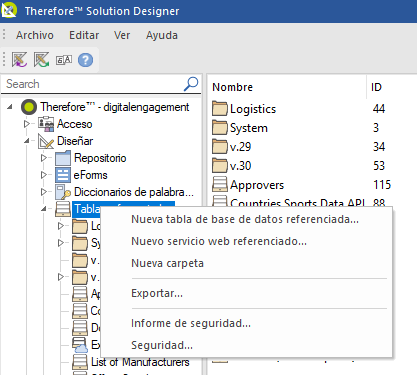Image resolution: width=417 pixels, height=375 pixels.
Task: Choose Nueva tabla de base de datos referenciada
Action: click(x=246, y=219)
